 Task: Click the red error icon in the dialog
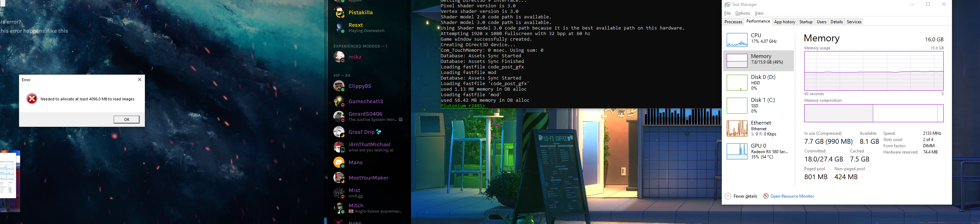pos(32,99)
